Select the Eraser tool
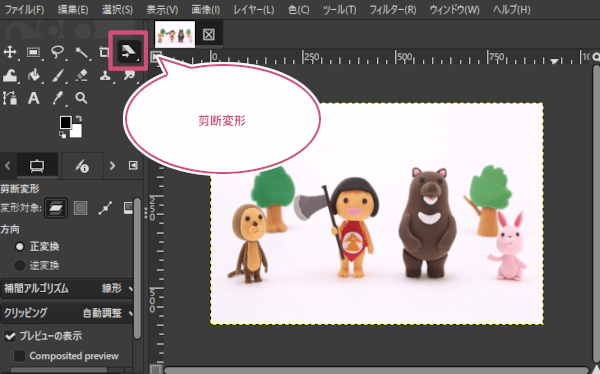The width and height of the screenshot is (600, 374). [82, 75]
